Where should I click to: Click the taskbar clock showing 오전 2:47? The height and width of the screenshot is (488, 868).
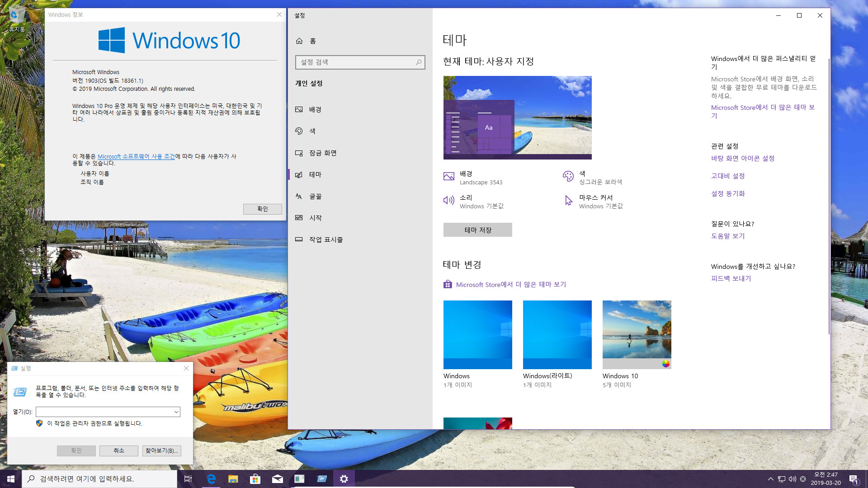(x=826, y=479)
